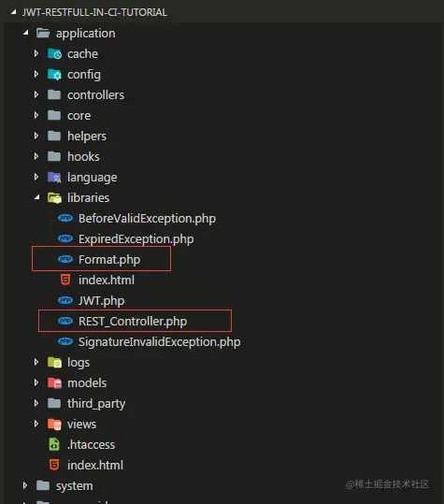
Task: Click the language folder translate icon
Action: [54, 178]
